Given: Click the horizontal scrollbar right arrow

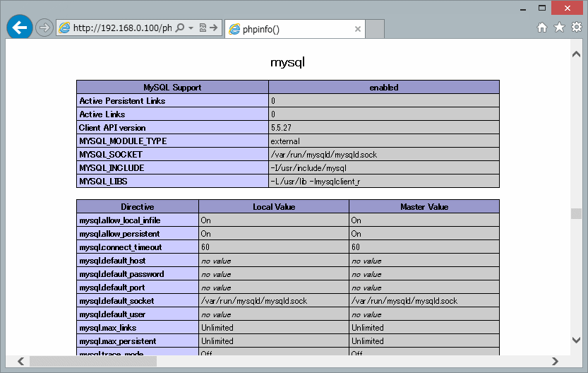Looking at the screenshot, I should coord(555,361).
